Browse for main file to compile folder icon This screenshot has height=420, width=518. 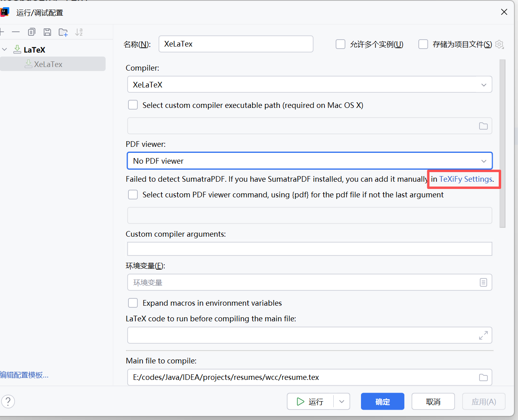click(x=483, y=377)
